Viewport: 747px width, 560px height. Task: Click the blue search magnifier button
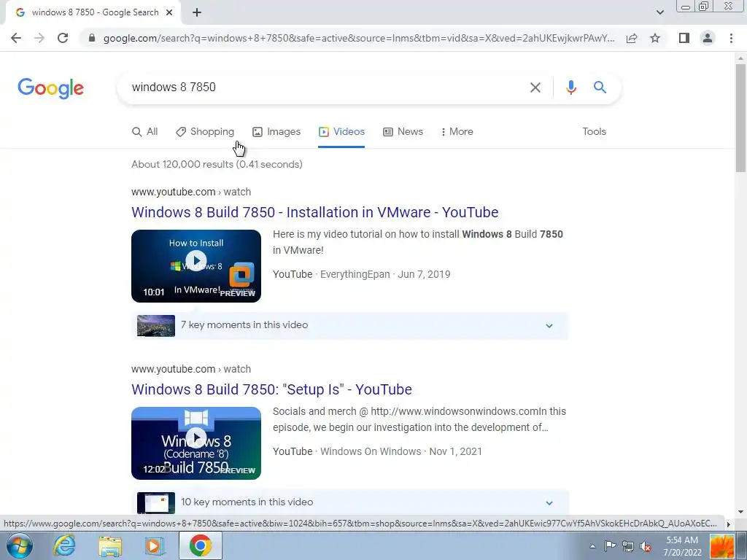pos(600,87)
